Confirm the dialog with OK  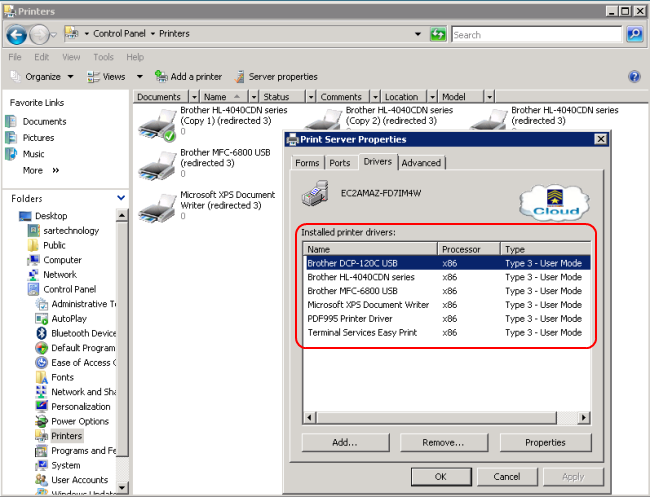441,477
